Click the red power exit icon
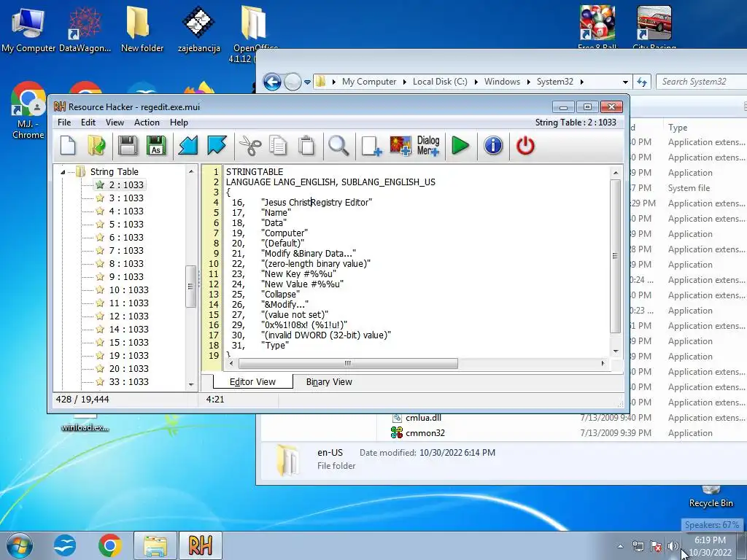Viewport: 747px width, 560px height. [x=525, y=145]
